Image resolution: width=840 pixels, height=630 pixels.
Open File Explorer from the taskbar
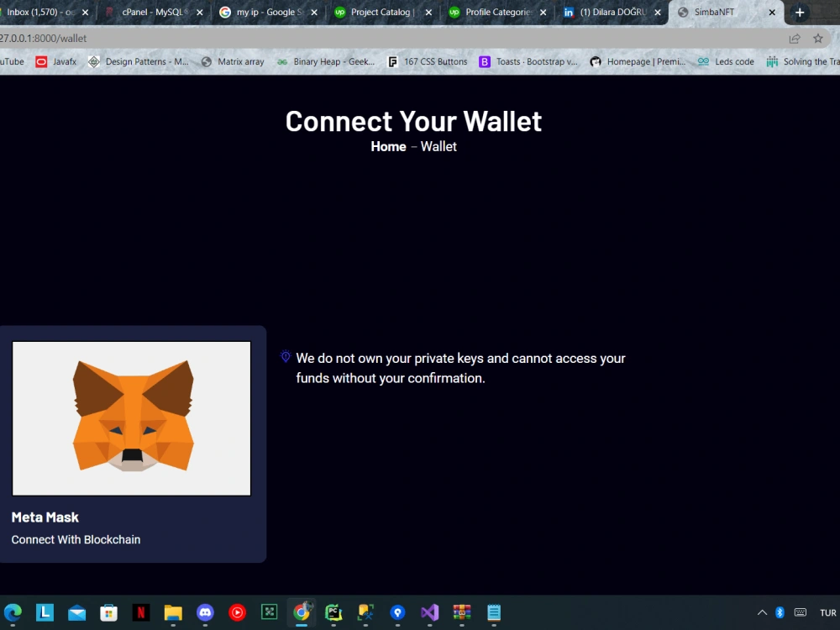point(173,612)
